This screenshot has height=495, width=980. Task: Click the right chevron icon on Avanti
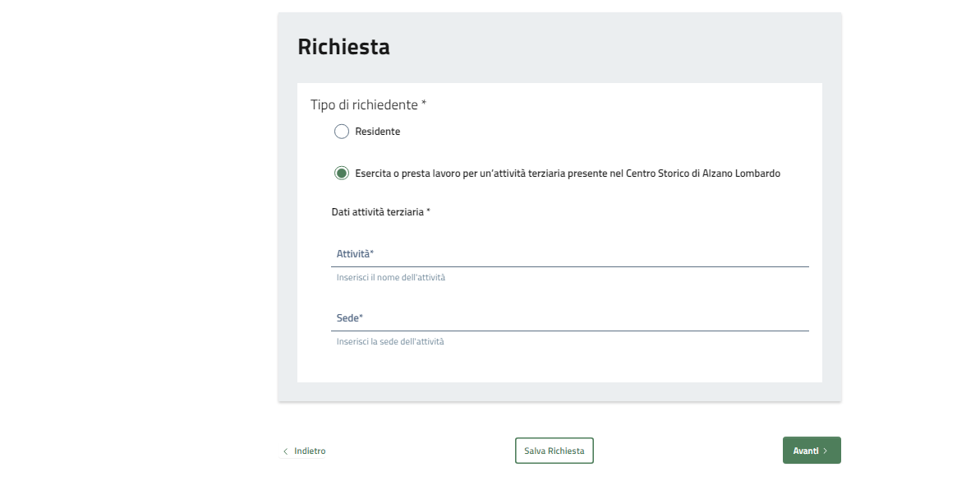(825, 451)
